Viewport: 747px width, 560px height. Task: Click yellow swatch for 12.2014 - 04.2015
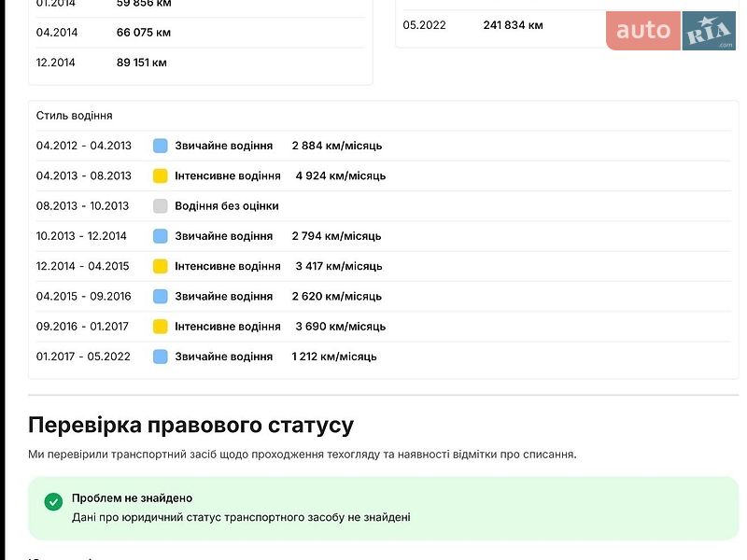tap(160, 266)
